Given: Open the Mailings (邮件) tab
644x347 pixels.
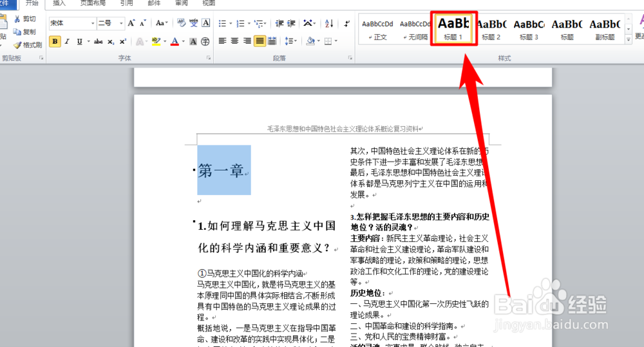Looking at the screenshot, I should [154, 3].
